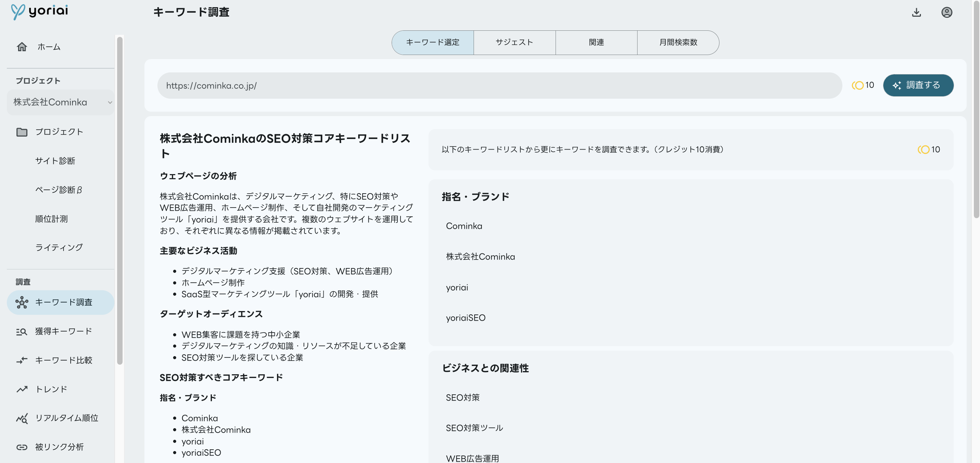The height and width of the screenshot is (463, 980).
Task: Click the ターゲットオーディエンス heading
Action: (211, 314)
